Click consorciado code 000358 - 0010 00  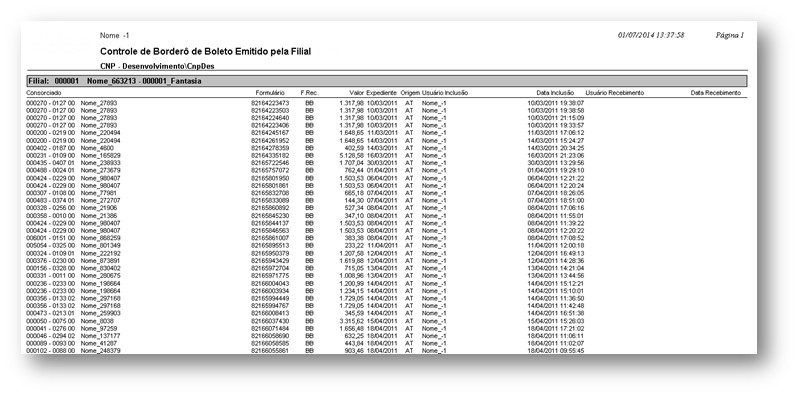(x=50, y=216)
